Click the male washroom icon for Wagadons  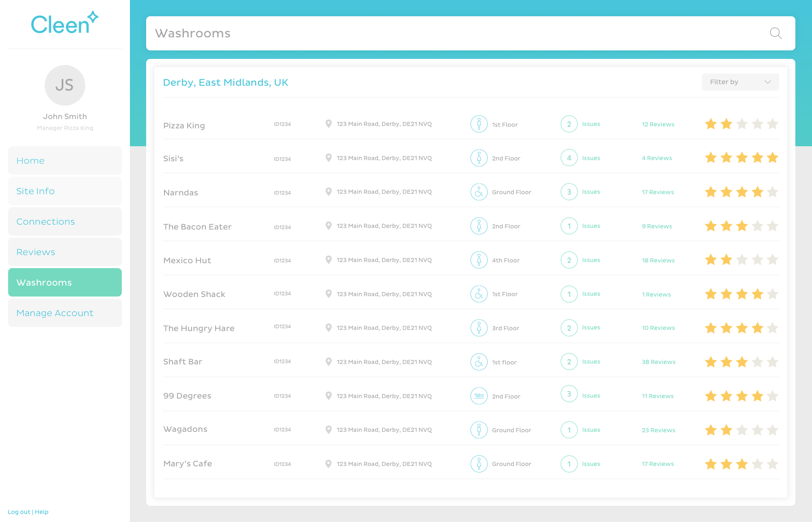tap(479, 430)
